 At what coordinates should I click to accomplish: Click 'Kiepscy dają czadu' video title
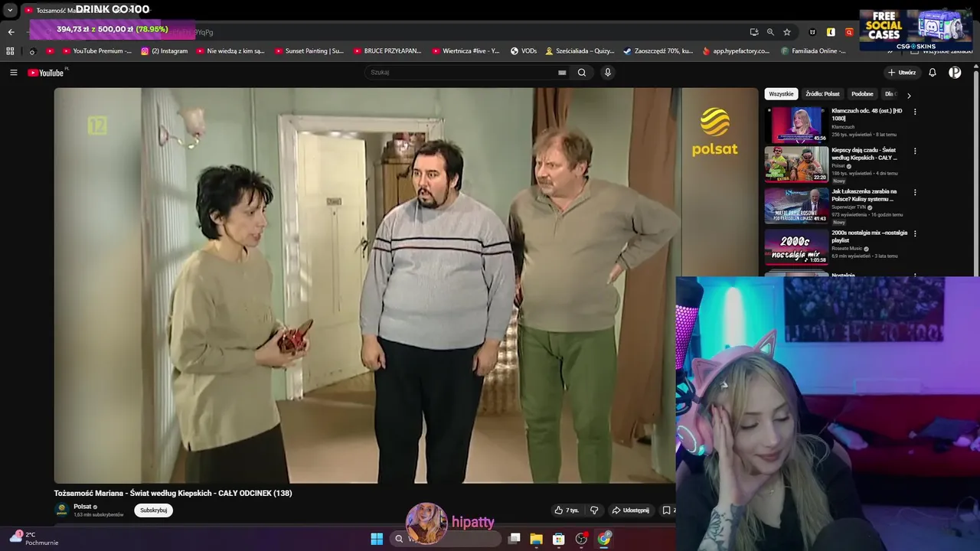coord(864,154)
